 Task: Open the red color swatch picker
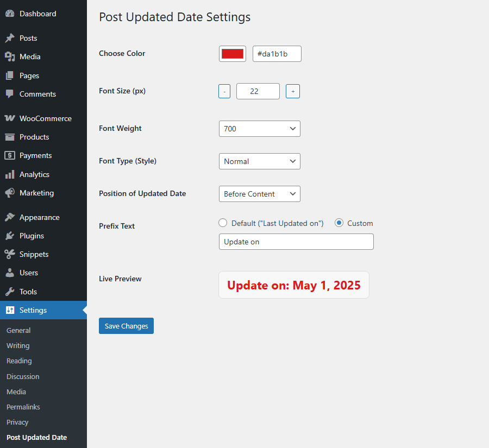coord(233,54)
